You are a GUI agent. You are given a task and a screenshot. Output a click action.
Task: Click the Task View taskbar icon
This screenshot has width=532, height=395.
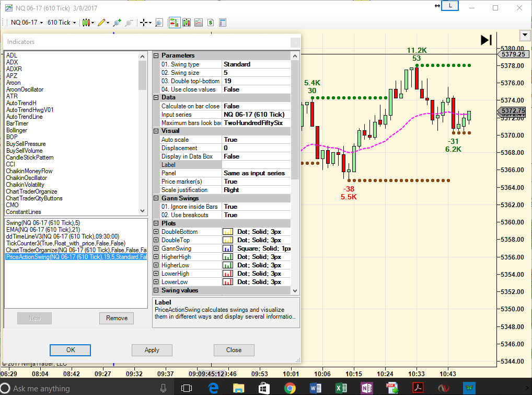tap(187, 388)
